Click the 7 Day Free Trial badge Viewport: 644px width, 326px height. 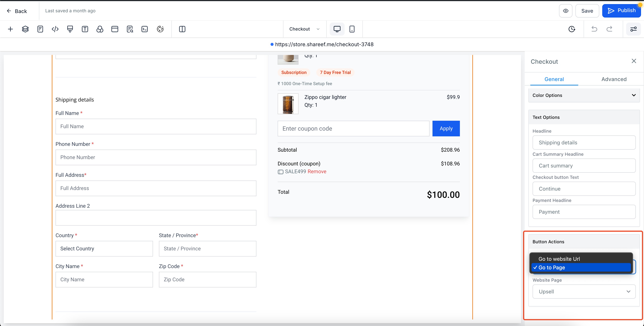coord(335,72)
